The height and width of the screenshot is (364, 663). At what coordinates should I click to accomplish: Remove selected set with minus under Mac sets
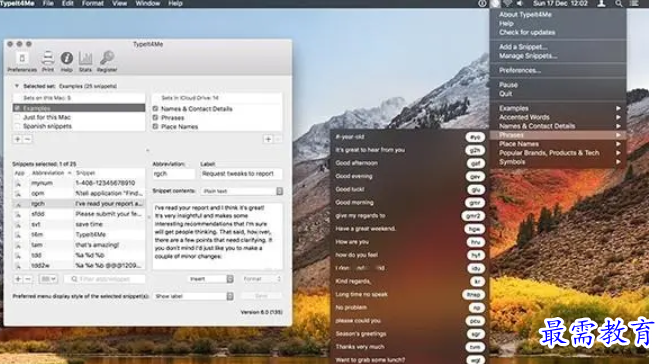(x=27, y=139)
